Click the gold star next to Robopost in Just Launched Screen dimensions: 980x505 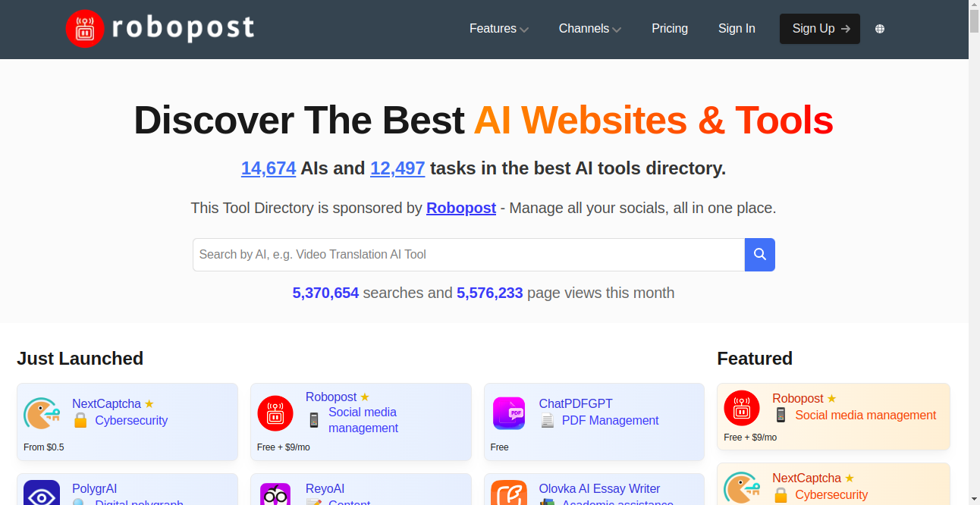point(365,397)
